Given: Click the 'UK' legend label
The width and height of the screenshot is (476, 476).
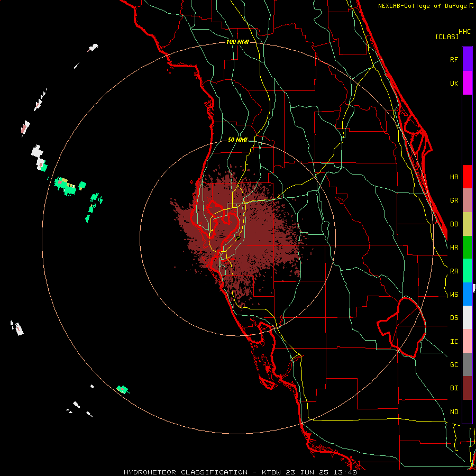Looking at the screenshot, I should (454, 84).
